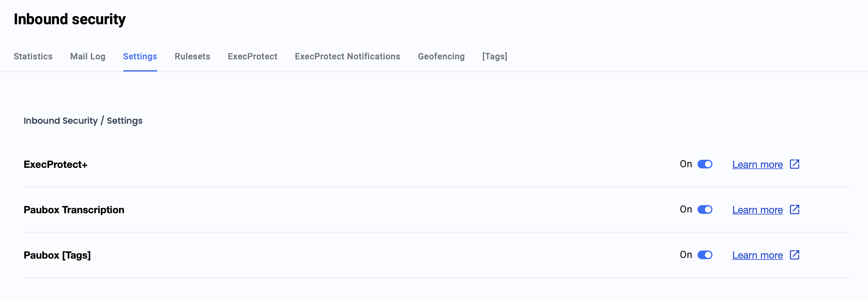
Task: Click Learn more link for ExecProtect+
Action: pyautogui.click(x=757, y=164)
